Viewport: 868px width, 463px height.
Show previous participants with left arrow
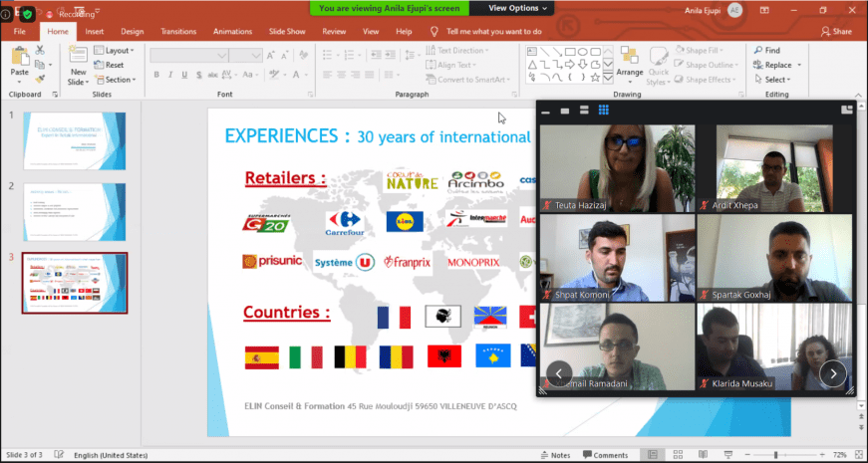point(559,374)
